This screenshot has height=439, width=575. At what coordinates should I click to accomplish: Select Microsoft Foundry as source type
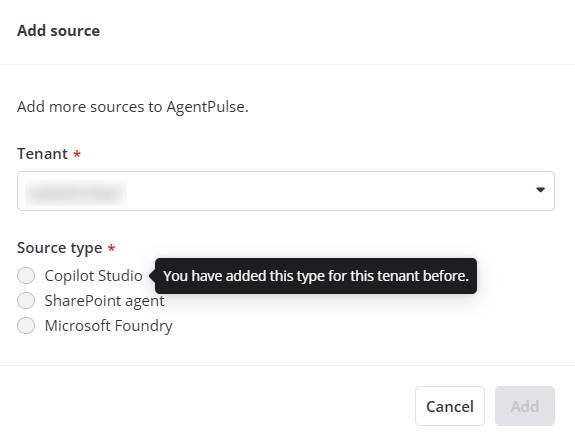point(26,326)
